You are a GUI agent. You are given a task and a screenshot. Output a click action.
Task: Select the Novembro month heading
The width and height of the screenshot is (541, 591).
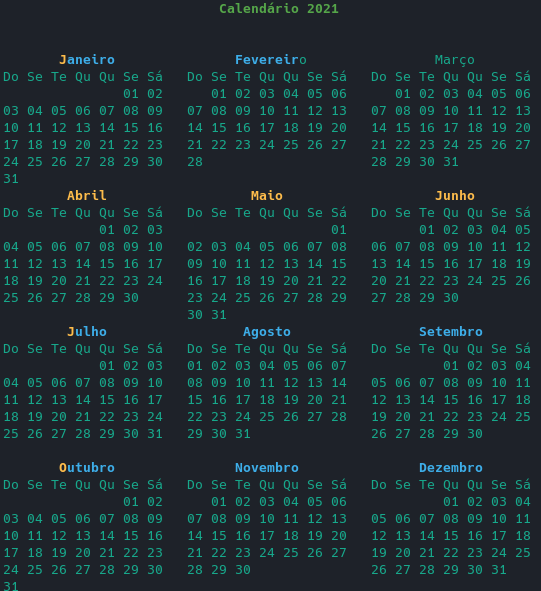click(x=267, y=468)
